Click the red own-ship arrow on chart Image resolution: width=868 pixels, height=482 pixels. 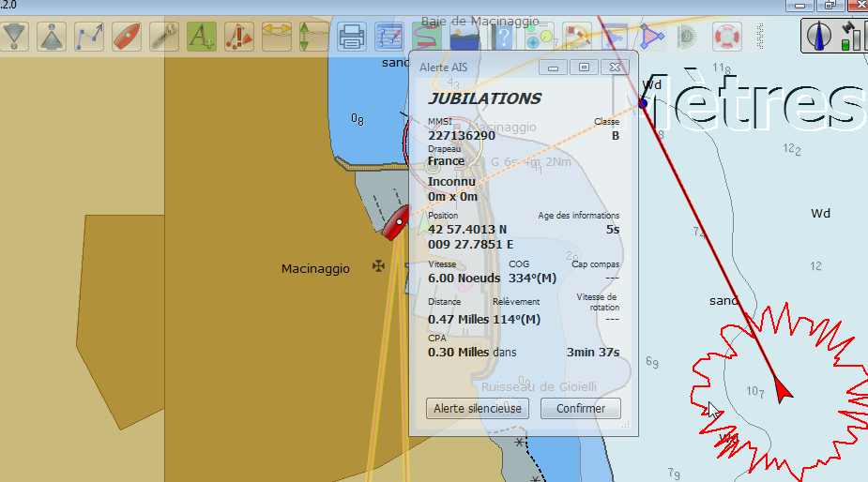(783, 389)
